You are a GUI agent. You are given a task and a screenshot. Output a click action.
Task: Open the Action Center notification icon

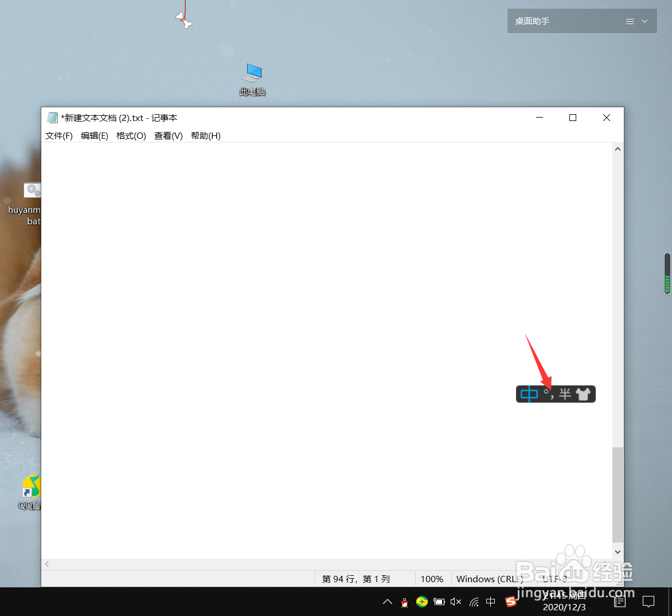click(648, 602)
